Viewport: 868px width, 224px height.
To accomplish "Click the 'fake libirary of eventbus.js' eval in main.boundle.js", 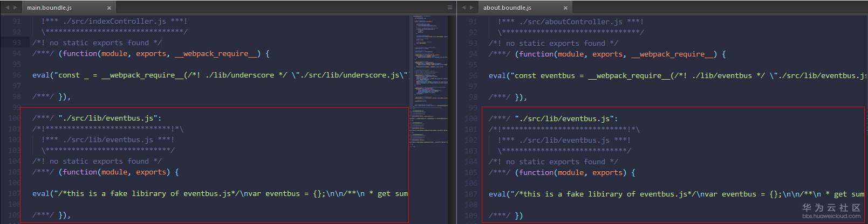I will tap(220, 193).
